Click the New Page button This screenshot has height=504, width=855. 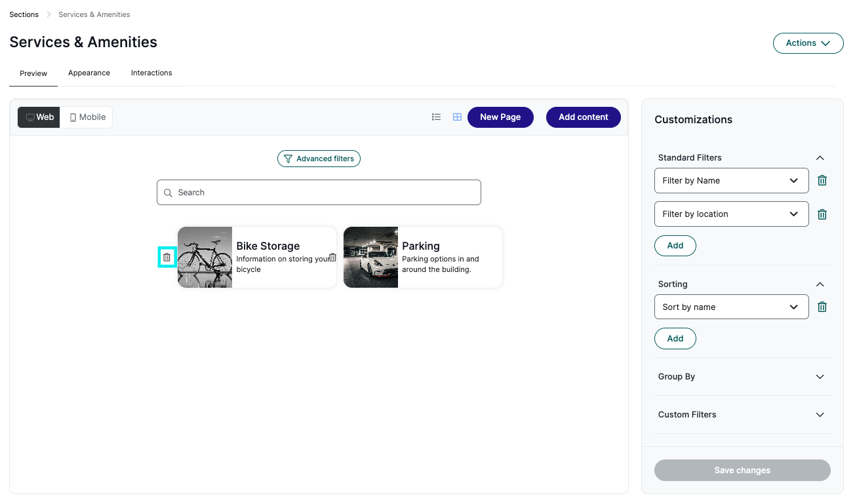pyautogui.click(x=500, y=117)
